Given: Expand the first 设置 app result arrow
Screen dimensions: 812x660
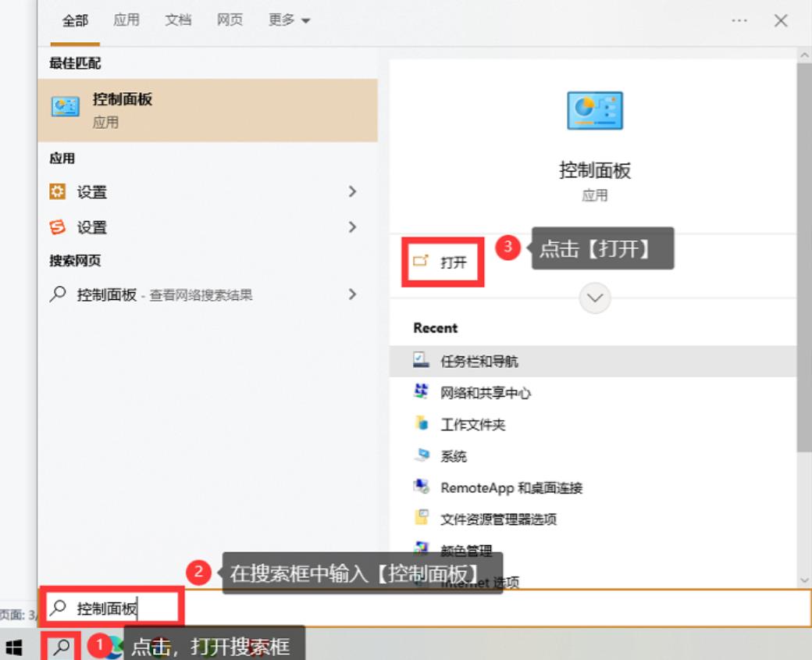Looking at the screenshot, I should pos(353,191).
